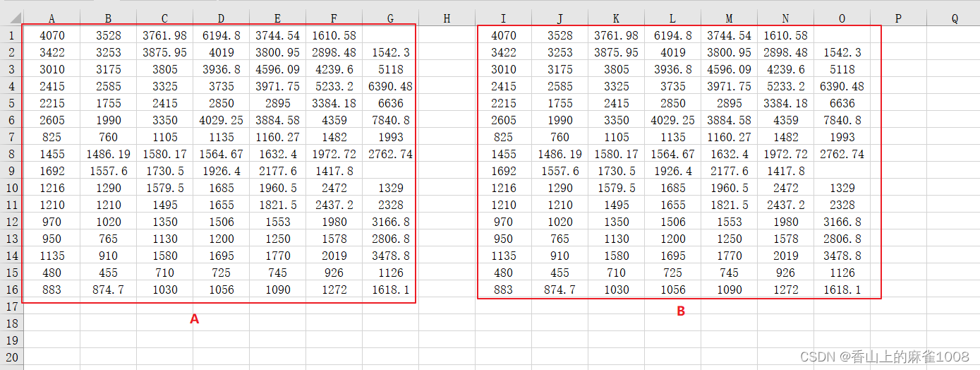Click cell O12 containing 3166.8

point(842,222)
